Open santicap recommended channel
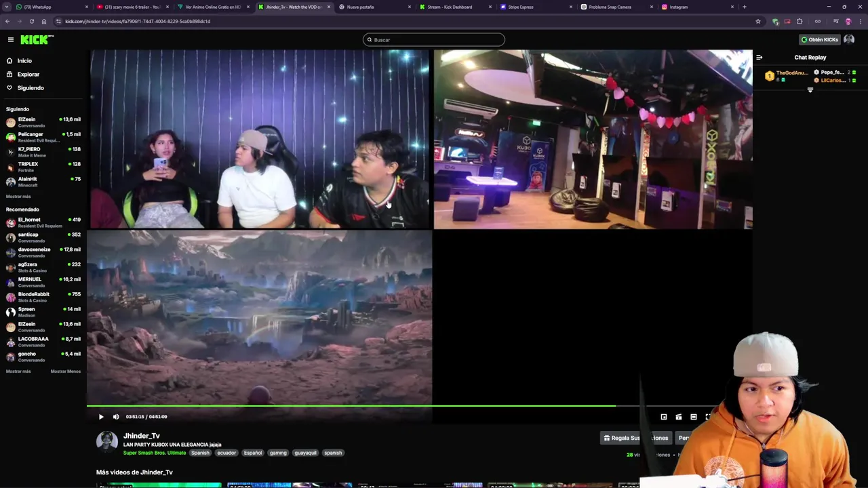Image resolution: width=868 pixels, height=488 pixels. [43, 237]
